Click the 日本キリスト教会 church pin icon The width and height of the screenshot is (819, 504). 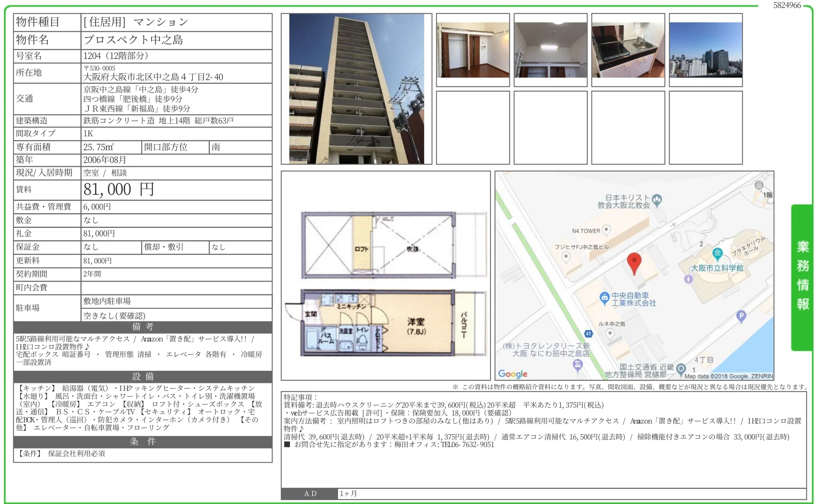click(x=657, y=199)
